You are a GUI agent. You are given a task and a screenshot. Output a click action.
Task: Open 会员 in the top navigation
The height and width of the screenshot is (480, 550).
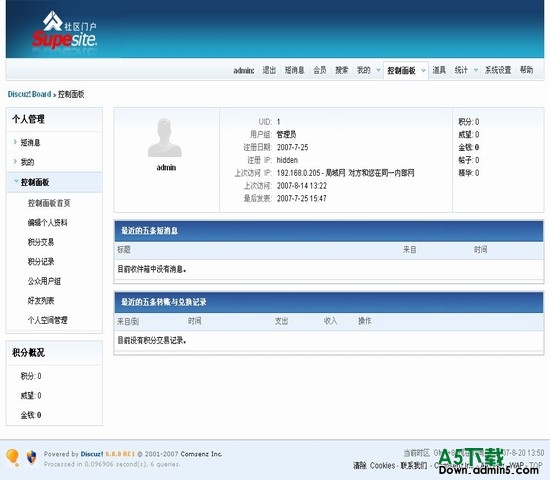320,70
